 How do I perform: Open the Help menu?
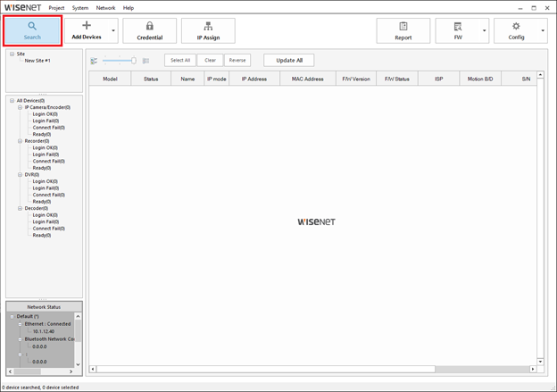tap(129, 8)
